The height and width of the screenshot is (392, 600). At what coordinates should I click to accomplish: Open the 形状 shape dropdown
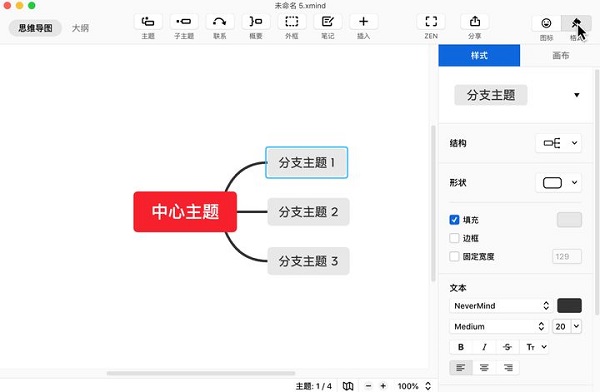pyautogui.click(x=558, y=183)
